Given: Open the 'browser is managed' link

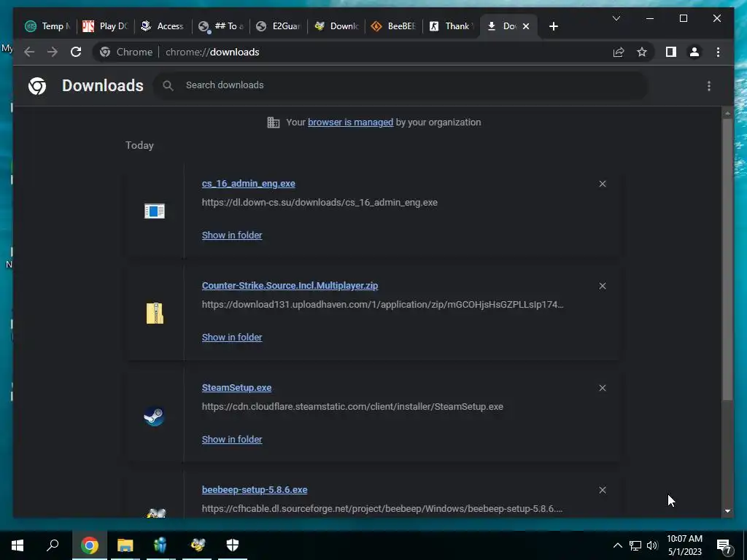Looking at the screenshot, I should click(x=351, y=122).
